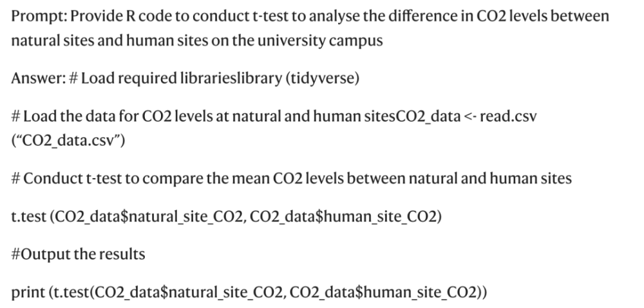Click the "print" statement line
This screenshot has width=644, height=308.
click(249, 293)
